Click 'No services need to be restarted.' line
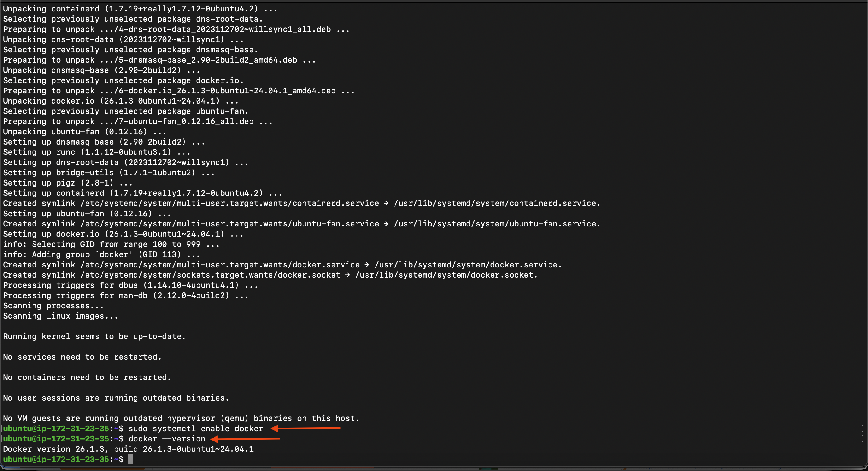This screenshot has width=868, height=471. 82,357
